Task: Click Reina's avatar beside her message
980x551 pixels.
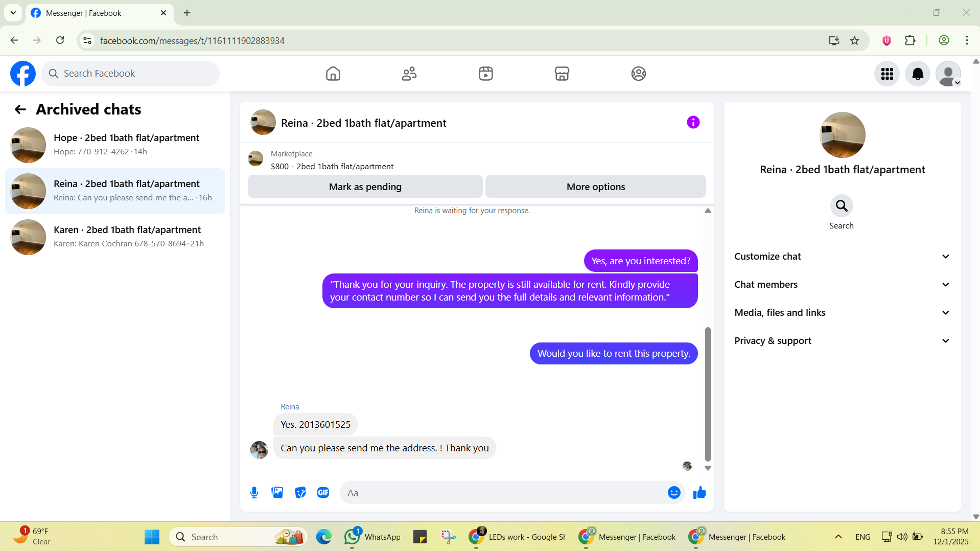Action: (x=259, y=450)
